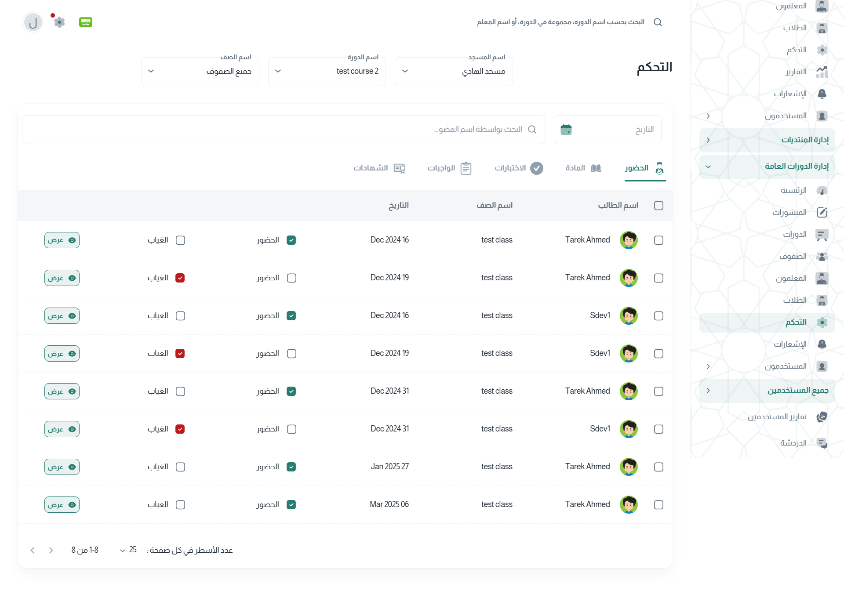
Task: Open المنشورات posts edit icon in sidebar
Action: coord(822,212)
